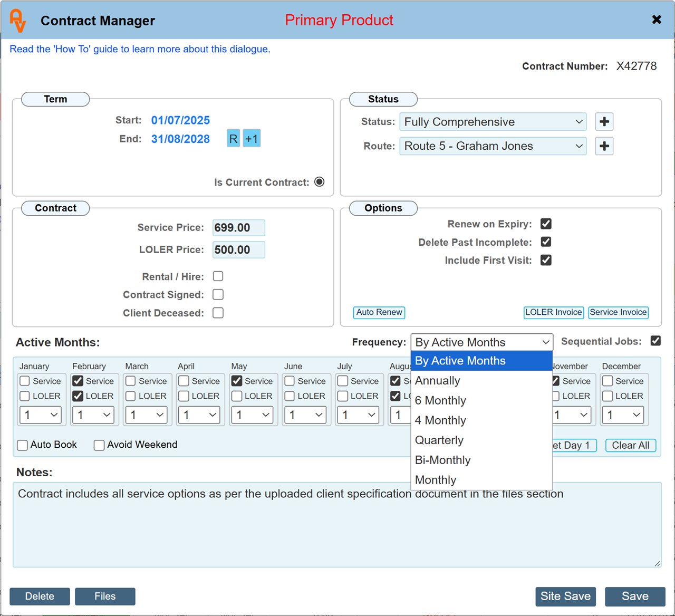This screenshot has width=675, height=616.
Task: Click the Save button
Action: (635, 596)
